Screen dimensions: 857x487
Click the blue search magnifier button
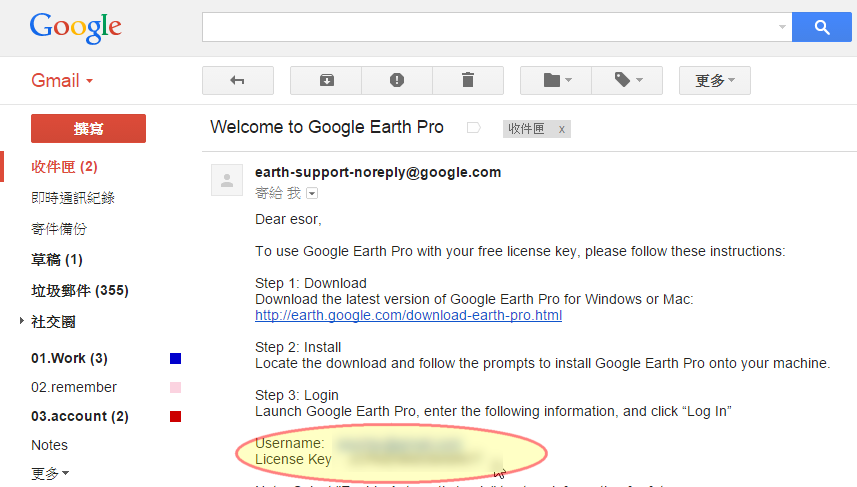(x=822, y=27)
